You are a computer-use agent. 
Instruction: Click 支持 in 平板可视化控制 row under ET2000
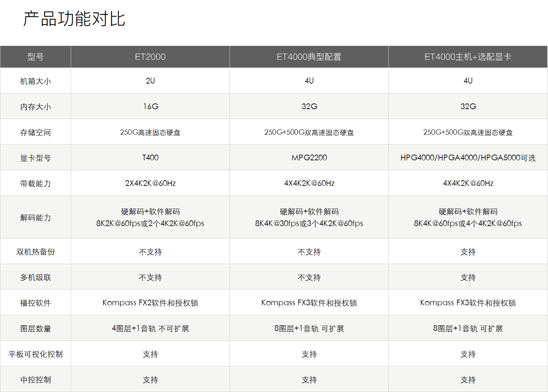(x=150, y=354)
